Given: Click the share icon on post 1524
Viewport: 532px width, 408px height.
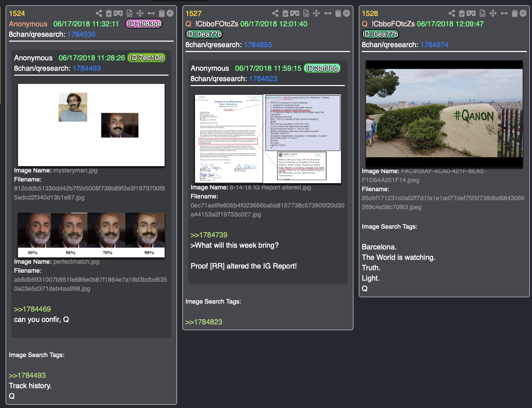Looking at the screenshot, I should (x=99, y=14).
